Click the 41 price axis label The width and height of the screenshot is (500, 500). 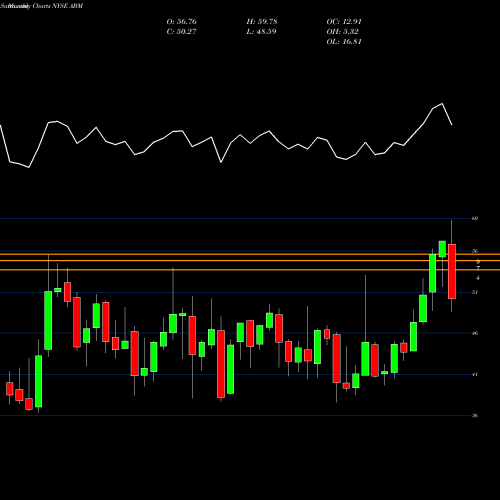(x=475, y=374)
